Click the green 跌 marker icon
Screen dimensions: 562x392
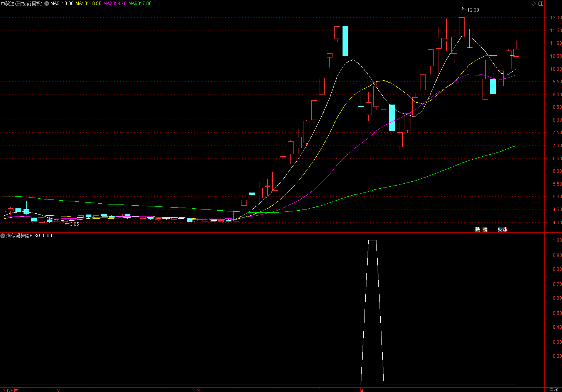[478, 229]
